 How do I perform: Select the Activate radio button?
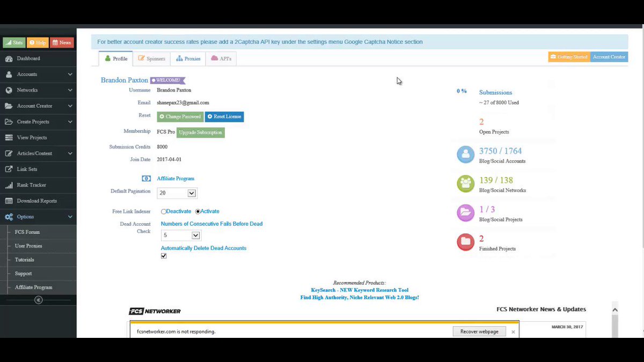[x=198, y=212]
